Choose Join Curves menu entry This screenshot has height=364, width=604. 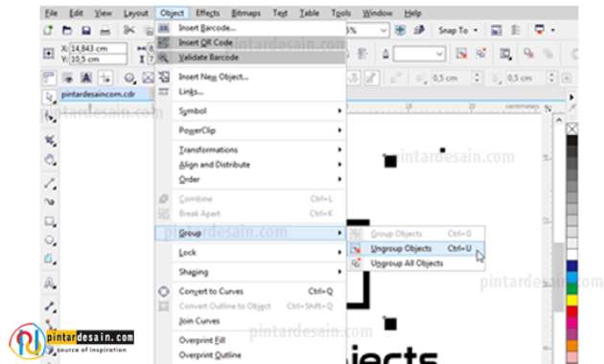click(x=251, y=321)
